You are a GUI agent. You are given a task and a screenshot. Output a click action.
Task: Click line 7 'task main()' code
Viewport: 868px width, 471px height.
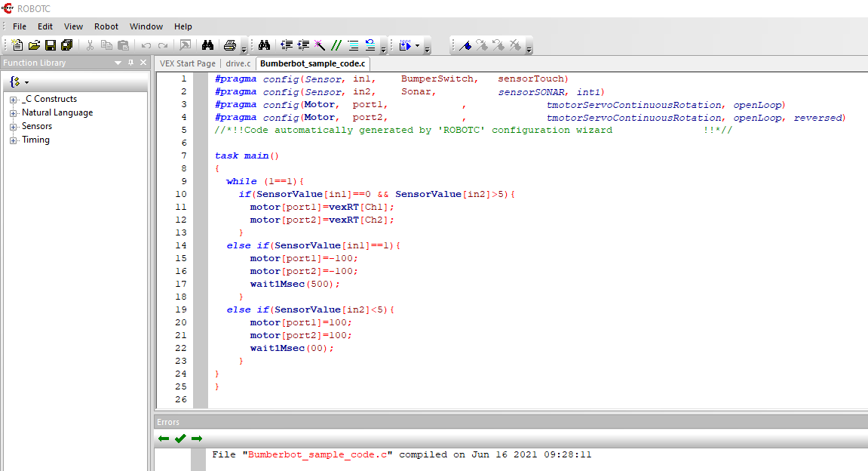pyautogui.click(x=247, y=155)
